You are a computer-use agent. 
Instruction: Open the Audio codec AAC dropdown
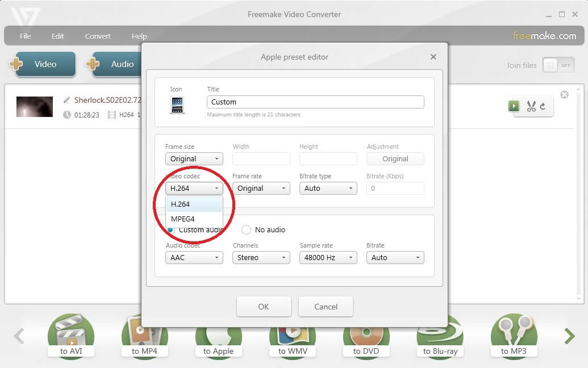click(x=194, y=257)
